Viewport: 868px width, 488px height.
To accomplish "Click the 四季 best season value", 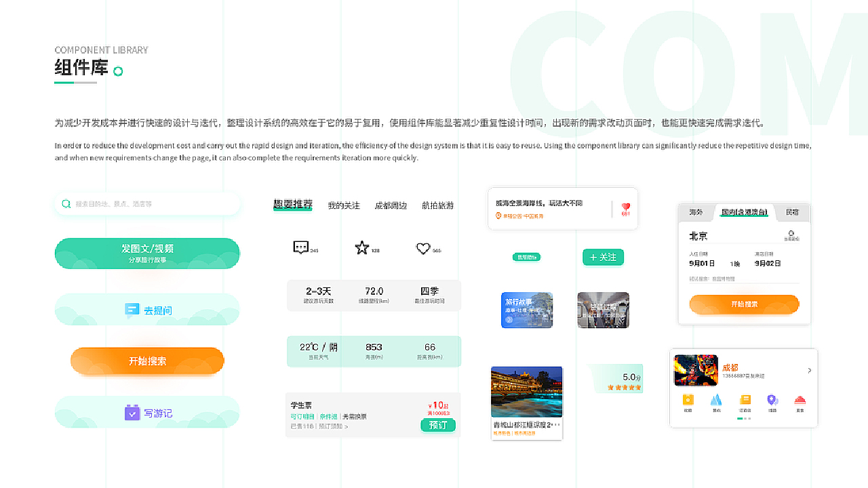I will (x=429, y=291).
